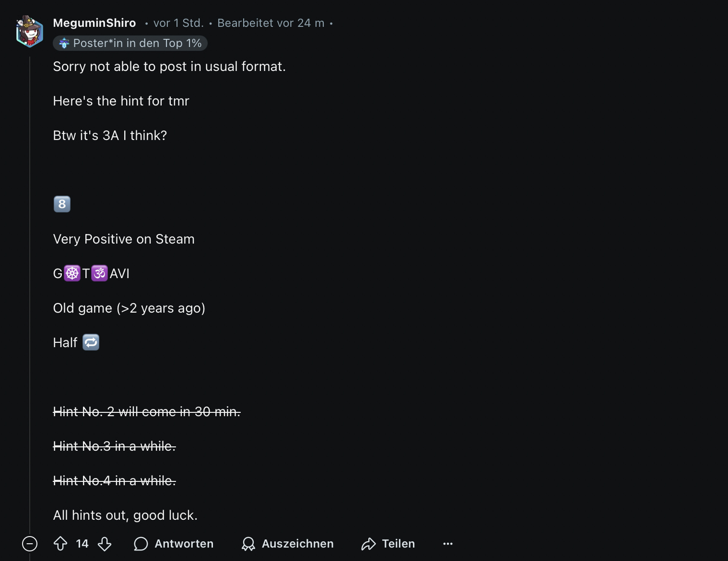Click the struck-through "Hint No. 2" line
Image resolution: width=728 pixels, height=561 pixels.
(147, 411)
